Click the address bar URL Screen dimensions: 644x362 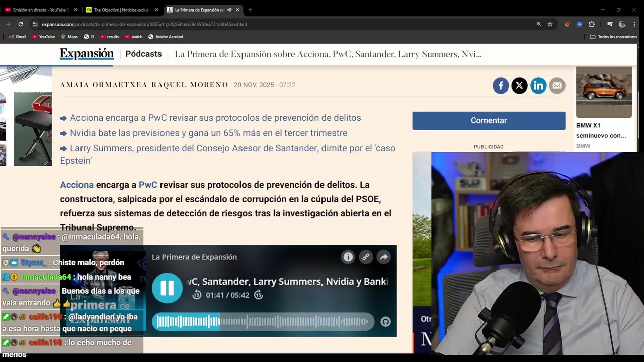click(144, 24)
